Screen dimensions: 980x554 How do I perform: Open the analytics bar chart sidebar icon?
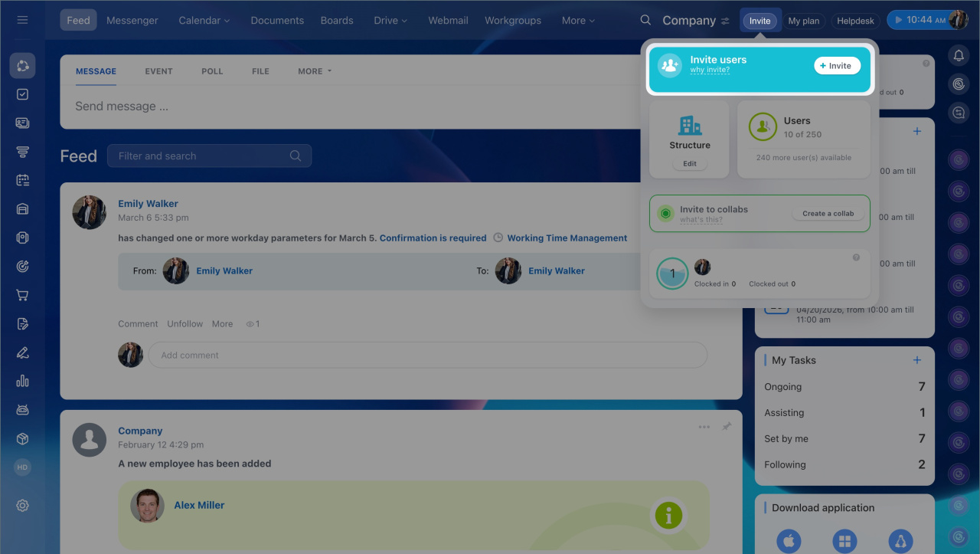click(22, 381)
